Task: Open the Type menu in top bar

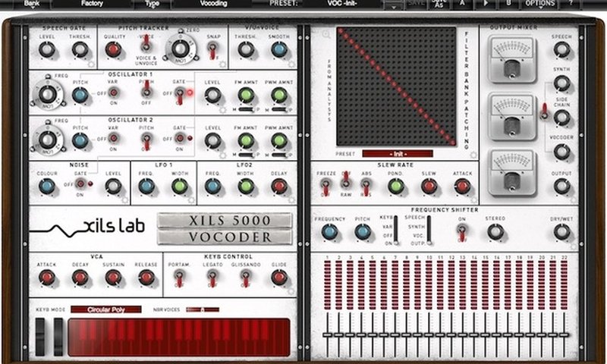Action: pyautogui.click(x=153, y=5)
